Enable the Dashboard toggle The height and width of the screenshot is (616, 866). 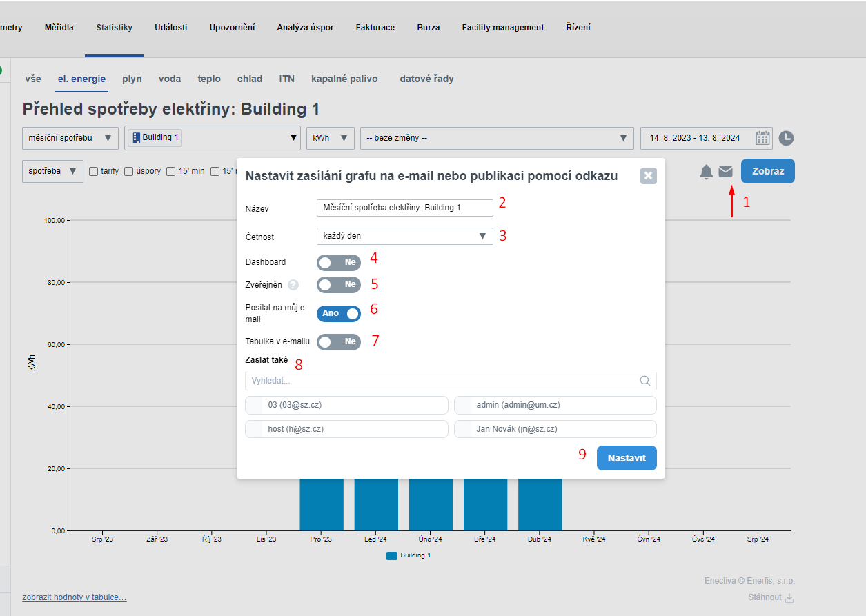pos(338,262)
